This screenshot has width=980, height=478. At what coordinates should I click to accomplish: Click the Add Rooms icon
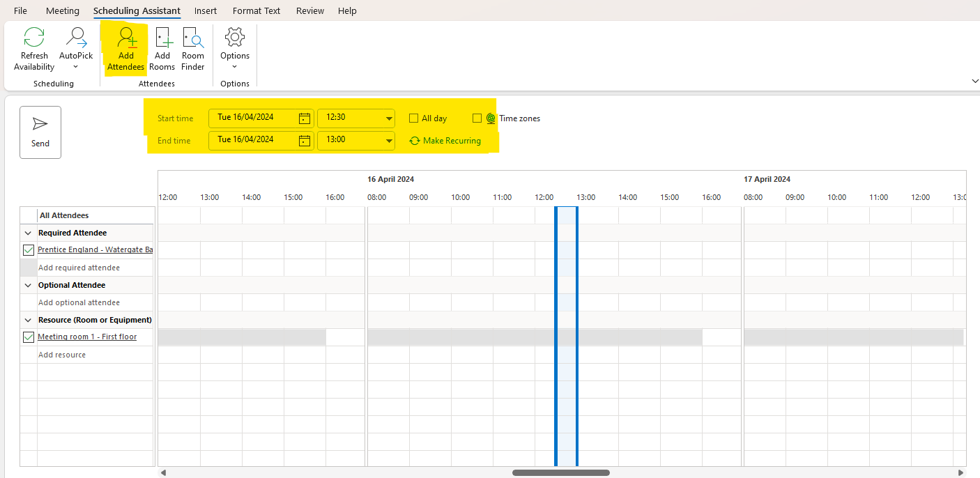[x=162, y=38]
